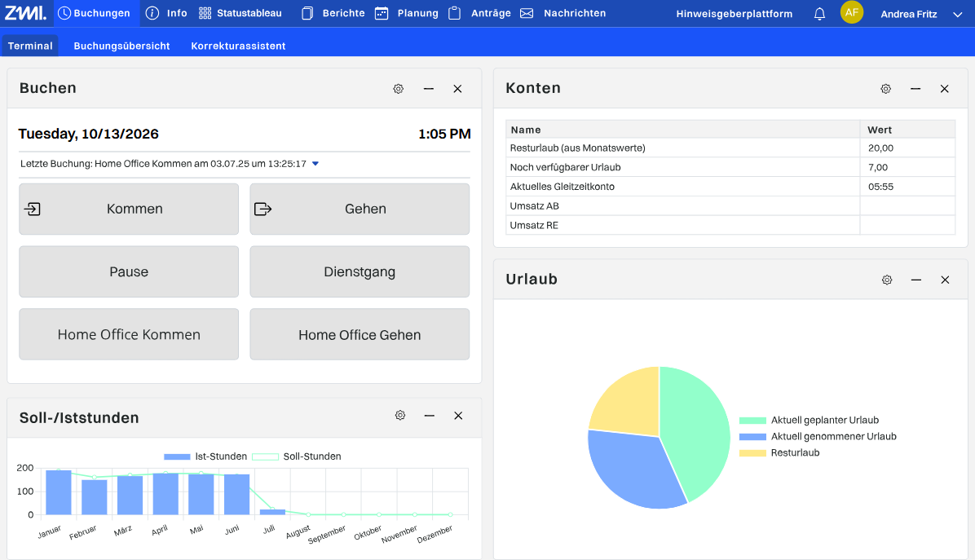Book Home Office Kommen
The height and width of the screenshot is (560, 975).
point(129,334)
